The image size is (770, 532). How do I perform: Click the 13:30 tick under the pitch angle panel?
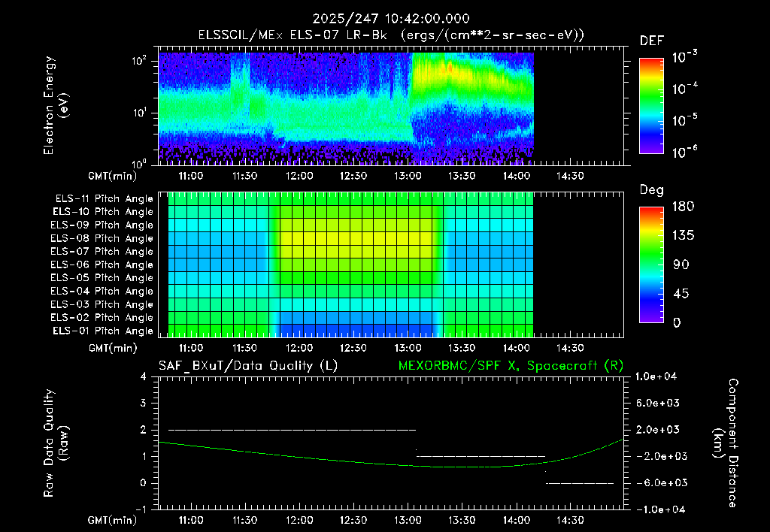(x=462, y=348)
